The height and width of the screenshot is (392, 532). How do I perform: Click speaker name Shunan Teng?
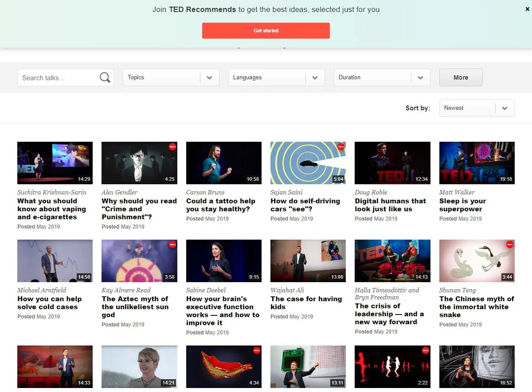pyautogui.click(x=458, y=290)
